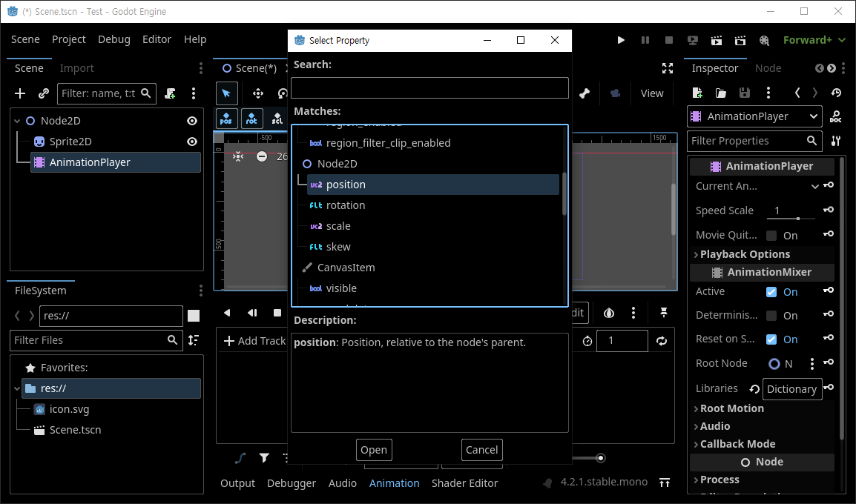Select the arrow Select Mode tool
The width and height of the screenshot is (856, 504).
(226, 93)
